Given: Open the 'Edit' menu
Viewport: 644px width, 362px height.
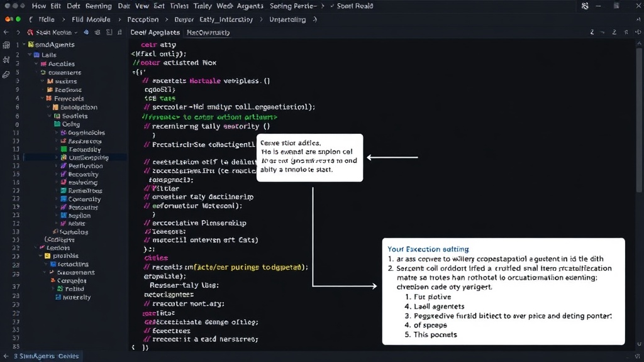Looking at the screenshot, I should pos(56,6).
